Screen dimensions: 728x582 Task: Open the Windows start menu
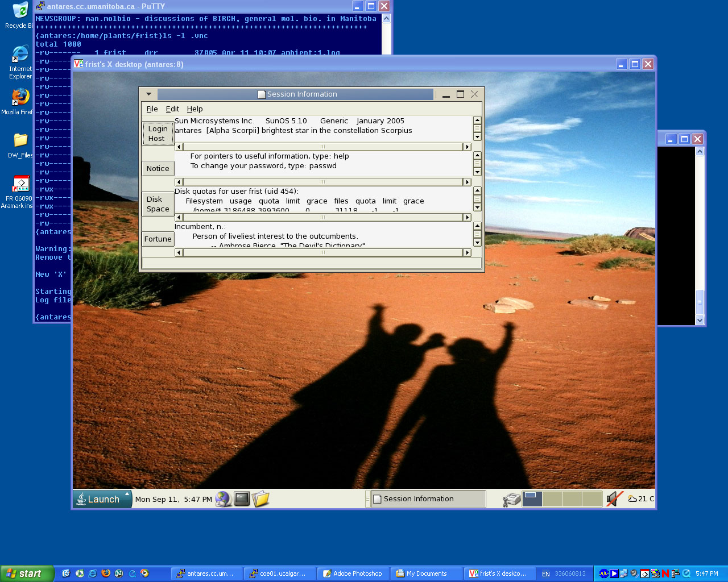tap(27, 573)
